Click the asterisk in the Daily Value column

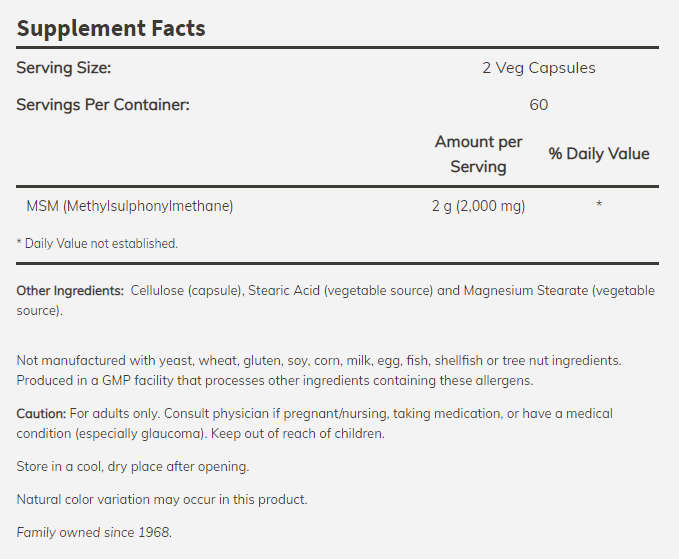click(599, 206)
